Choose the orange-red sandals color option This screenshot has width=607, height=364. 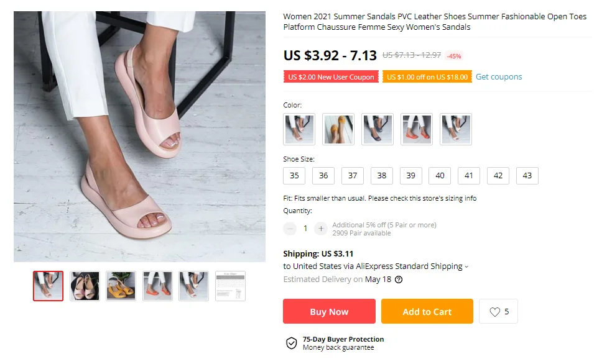[417, 129]
